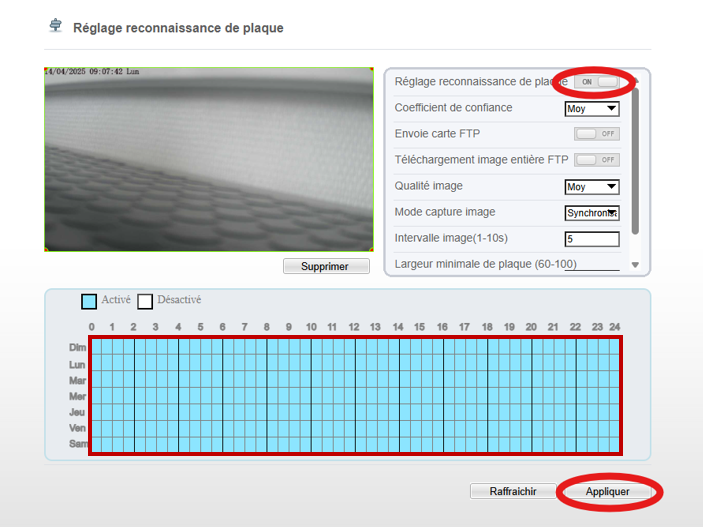Click the 'Envoie carte FTP' label

click(437, 134)
